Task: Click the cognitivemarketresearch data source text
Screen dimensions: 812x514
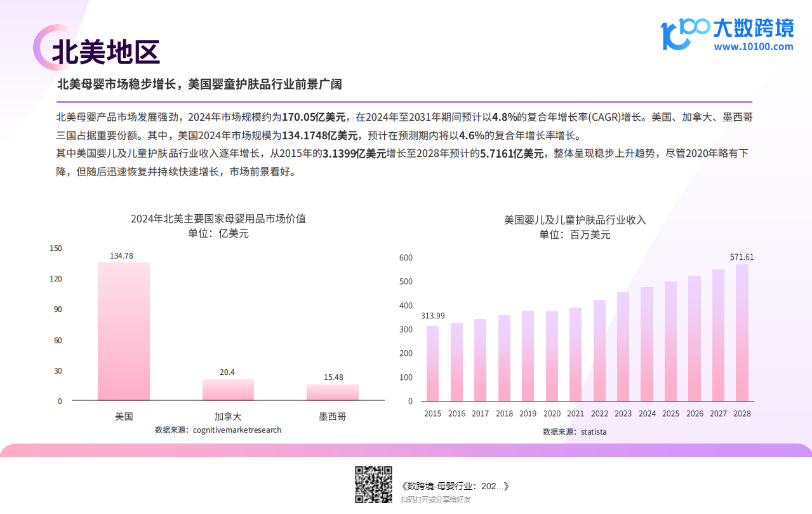Action: pyautogui.click(x=218, y=430)
